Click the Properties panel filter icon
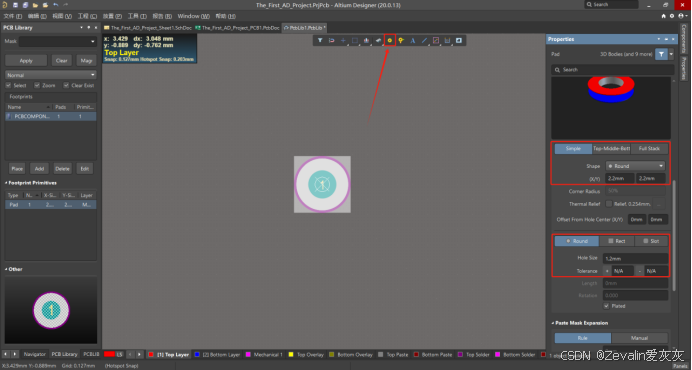The image size is (692, 370). [x=661, y=54]
